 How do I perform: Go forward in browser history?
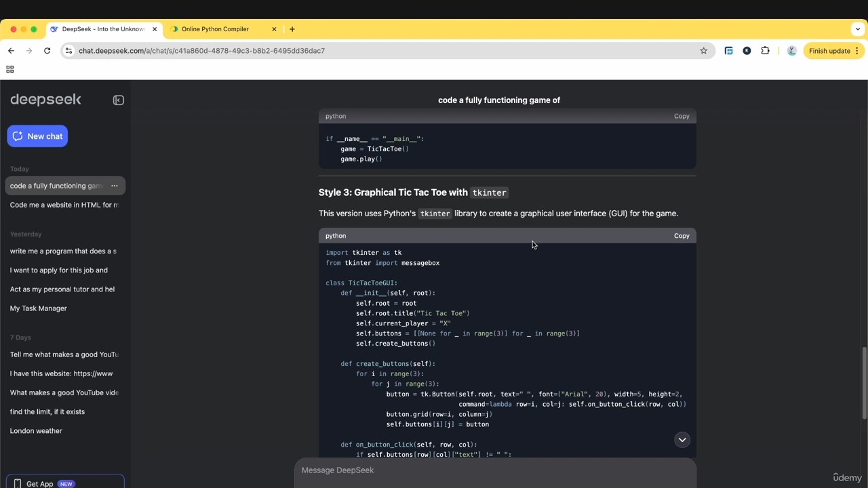[x=29, y=51]
